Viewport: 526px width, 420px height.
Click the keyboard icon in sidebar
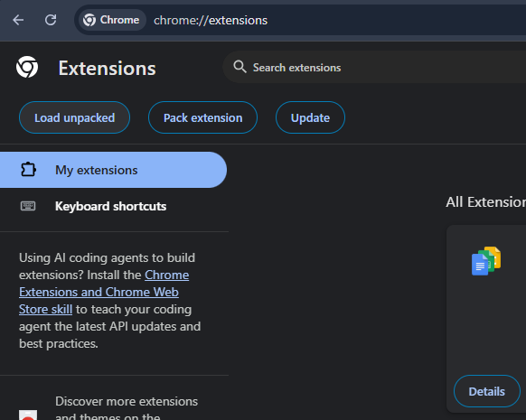(28, 206)
